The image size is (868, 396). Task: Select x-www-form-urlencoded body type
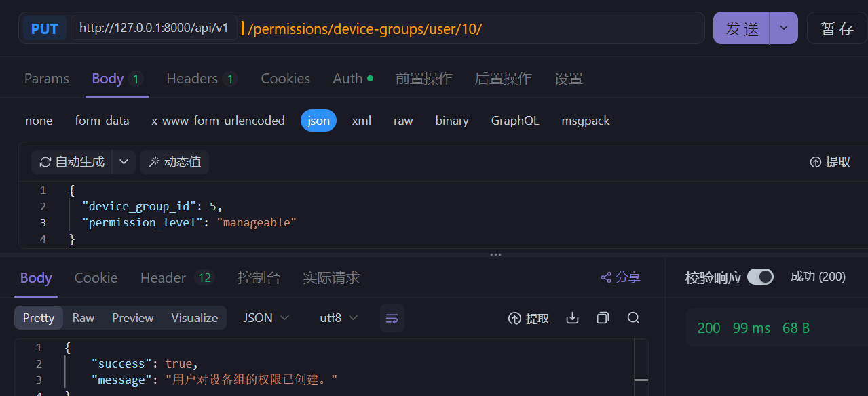pyautogui.click(x=218, y=121)
